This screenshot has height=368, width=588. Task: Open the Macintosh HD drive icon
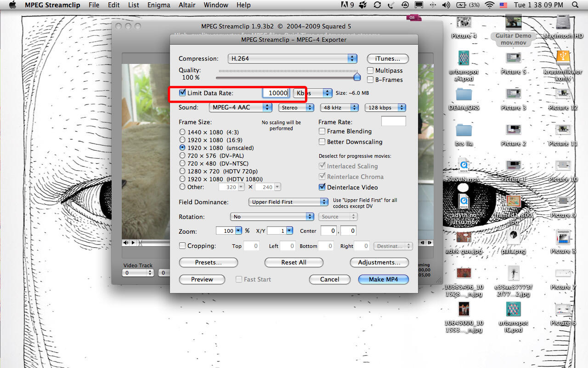click(x=563, y=22)
